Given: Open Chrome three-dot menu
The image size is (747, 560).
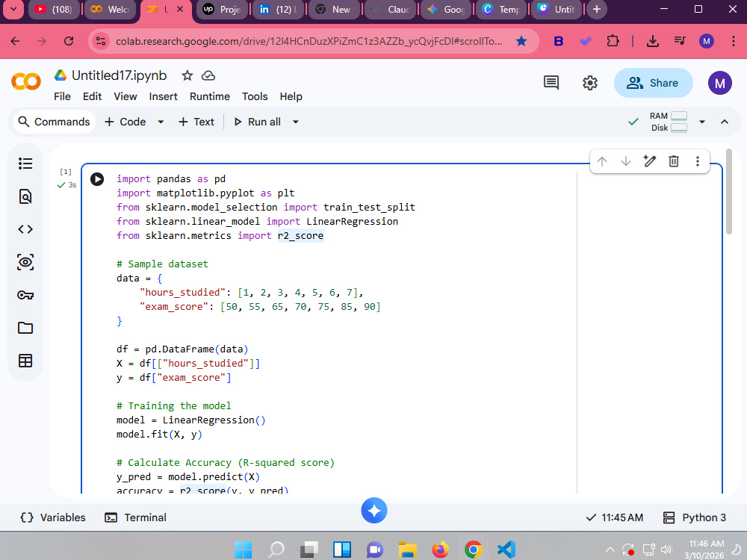Looking at the screenshot, I should coord(734,41).
